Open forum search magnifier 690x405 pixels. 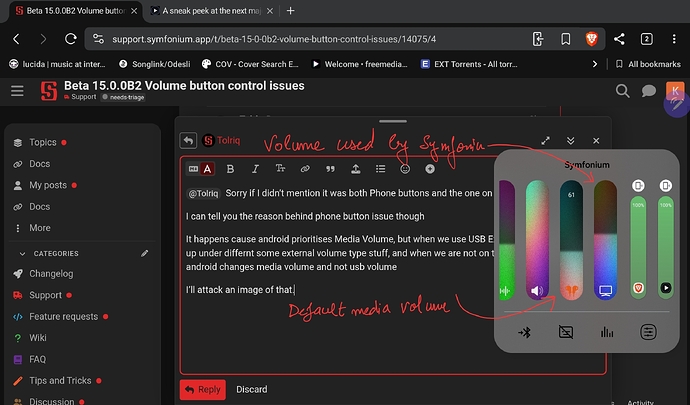click(x=622, y=91)
